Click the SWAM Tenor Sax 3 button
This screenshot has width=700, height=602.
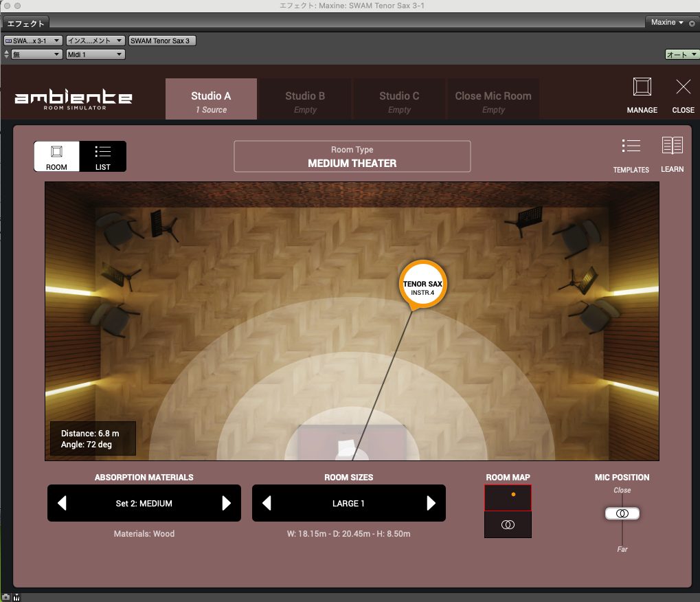pos(162,41)
